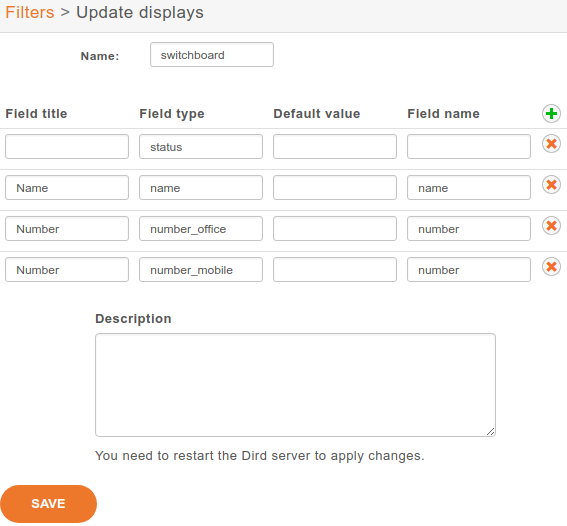Click the Default value column header
567x526 pixels.
pos(317,114)
